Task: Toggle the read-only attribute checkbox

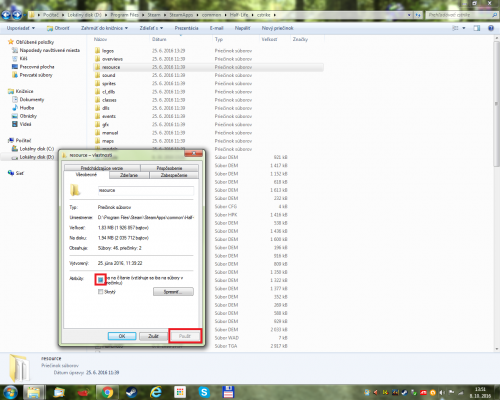Action: click(x=100, y=280)
